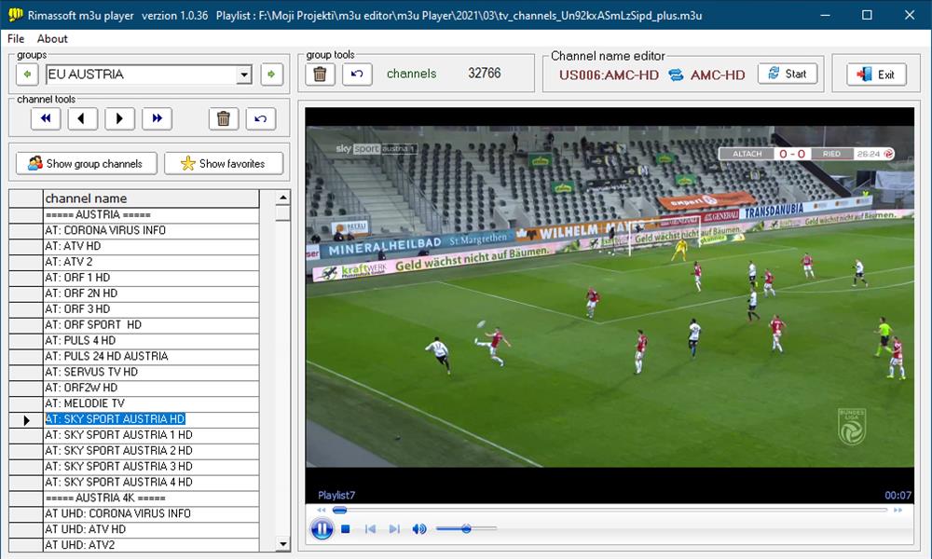Image resolution: width=932 pixels, height=560 pixels.
Task: Adjust the volume slider
Action: 466,529
